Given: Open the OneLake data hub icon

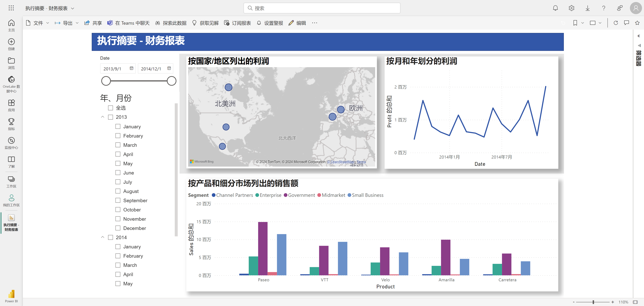Looking at the screenshot, I should [11, 80].
